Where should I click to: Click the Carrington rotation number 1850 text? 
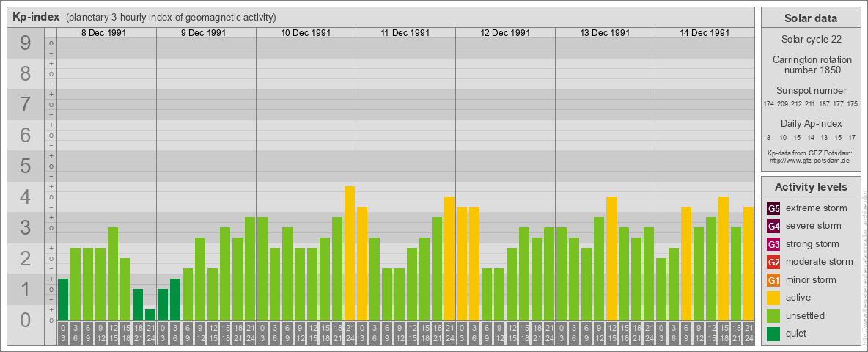(x=811, y=65)
